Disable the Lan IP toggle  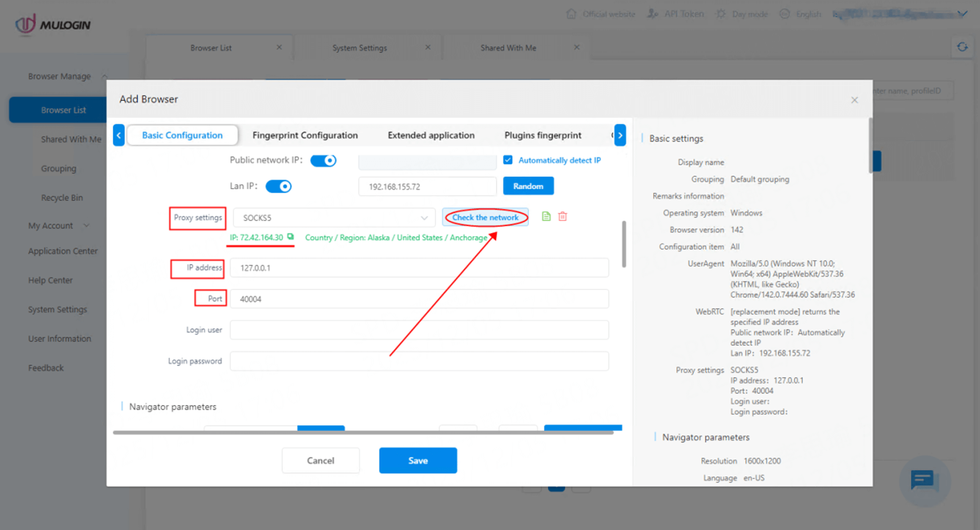(x=279, y=186)
